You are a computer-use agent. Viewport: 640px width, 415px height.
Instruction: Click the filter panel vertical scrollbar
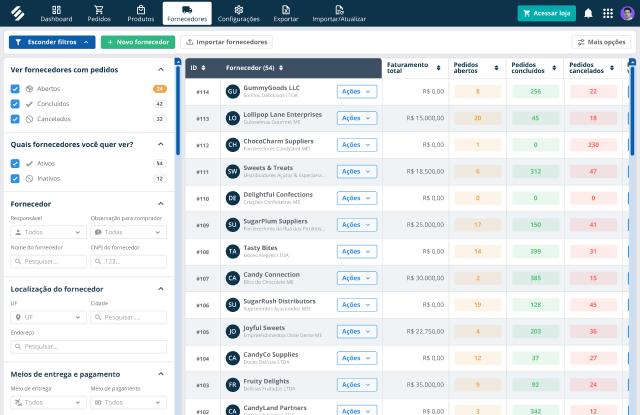point(178,110)
